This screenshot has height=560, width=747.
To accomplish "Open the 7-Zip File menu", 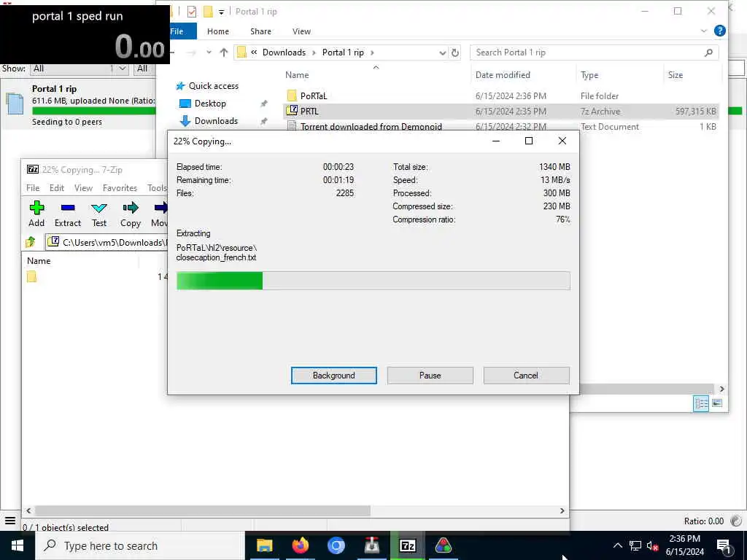I will coord(33,188).
